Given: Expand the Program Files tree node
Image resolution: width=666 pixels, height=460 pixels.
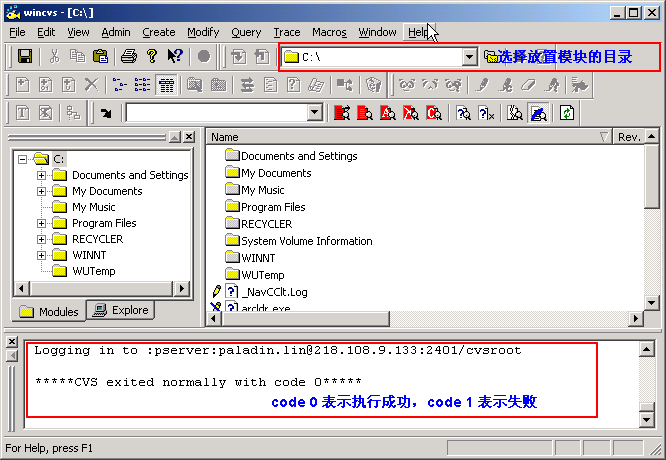Looking at the screenshot, I should (41, 223).
